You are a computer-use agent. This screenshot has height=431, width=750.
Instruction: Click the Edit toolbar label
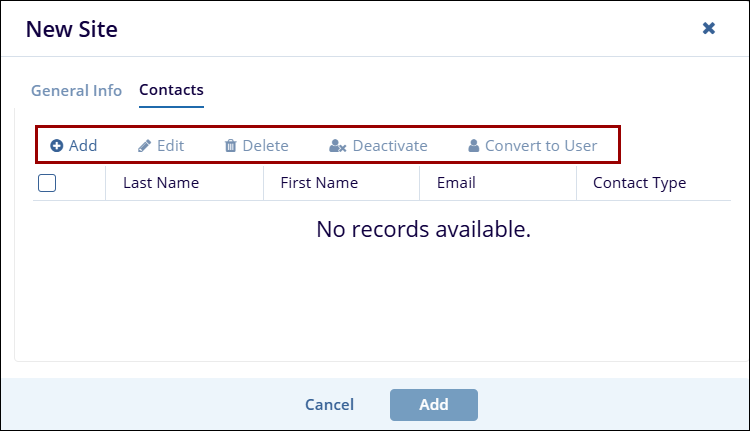click(x=171, y=146)
